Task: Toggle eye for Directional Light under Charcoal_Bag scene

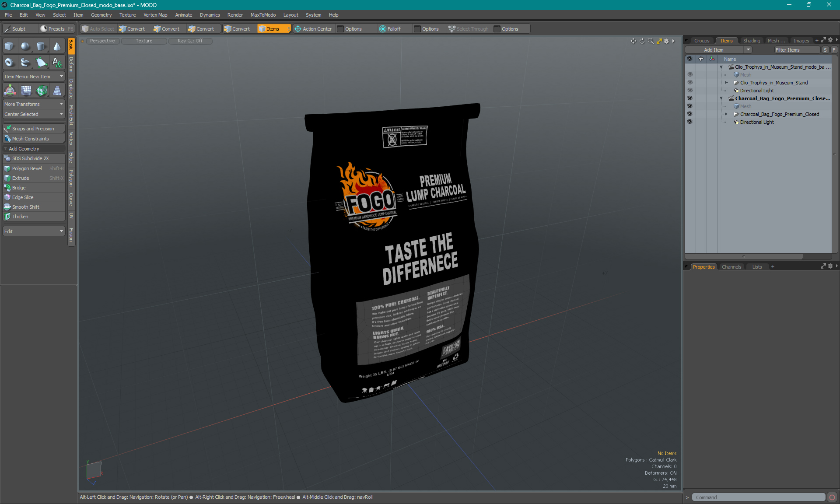Action: [x=689, y=122]
